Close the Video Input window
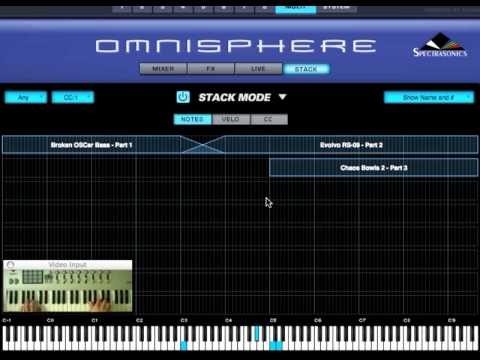Viewport: 480px width, 360px height. tap(10, 265)
